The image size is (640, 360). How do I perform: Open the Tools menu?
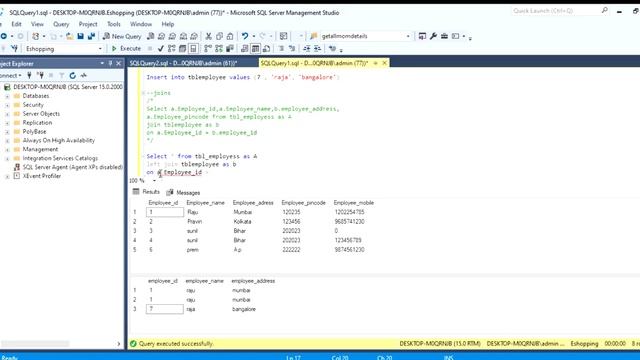113,24
